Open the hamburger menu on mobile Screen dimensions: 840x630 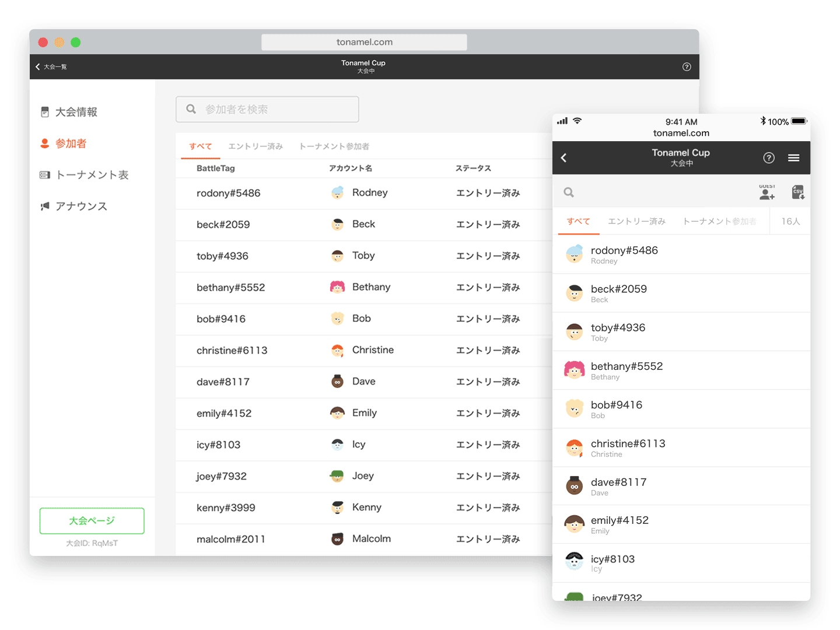click(x=793, y=158)
